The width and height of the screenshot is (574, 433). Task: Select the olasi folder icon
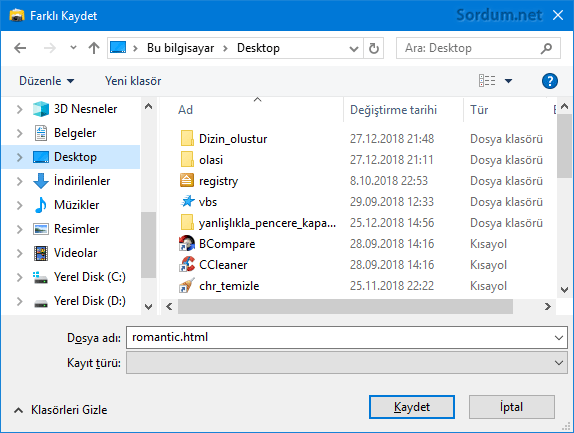[187, 159]
